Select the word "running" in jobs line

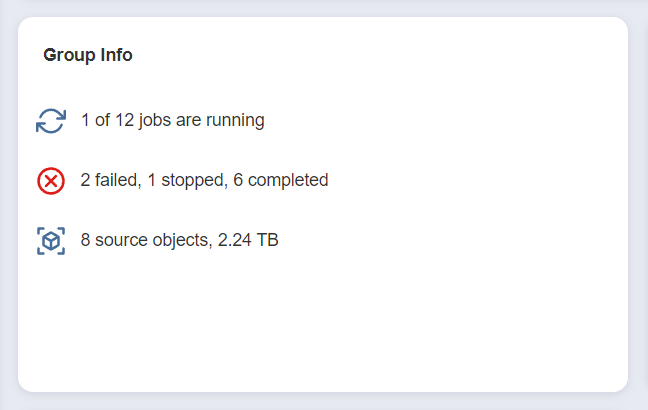click(235, 121)
